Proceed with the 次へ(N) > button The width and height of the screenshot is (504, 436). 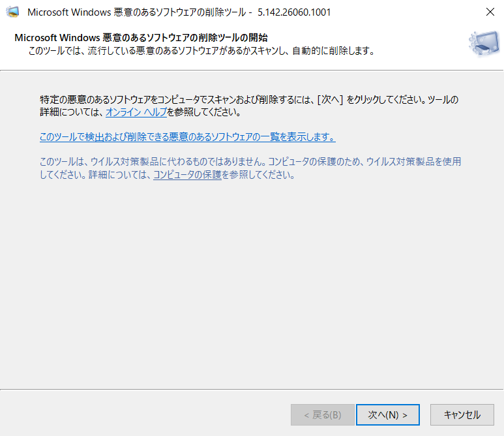pyautogui.click(x=388, y=414)
